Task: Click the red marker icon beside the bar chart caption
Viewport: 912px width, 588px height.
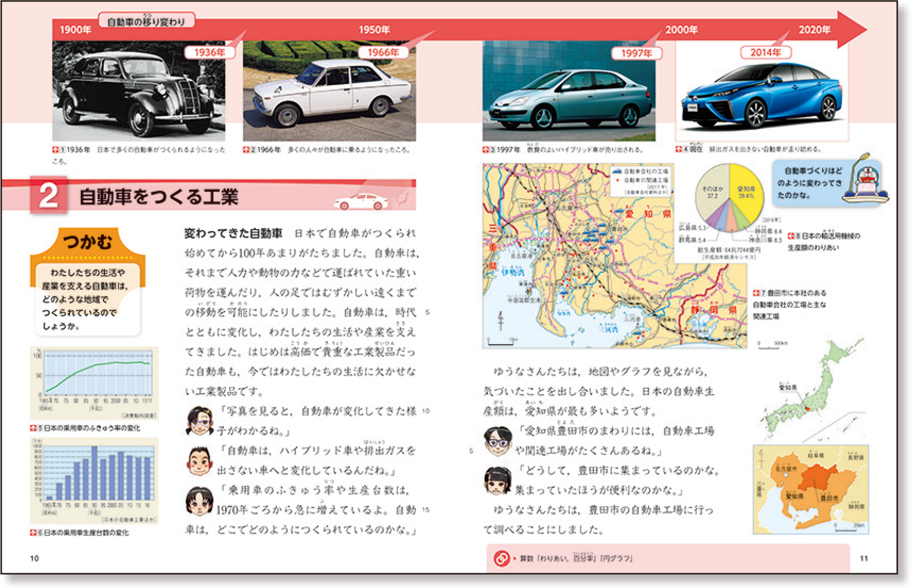Action: (x=34, y=532)
